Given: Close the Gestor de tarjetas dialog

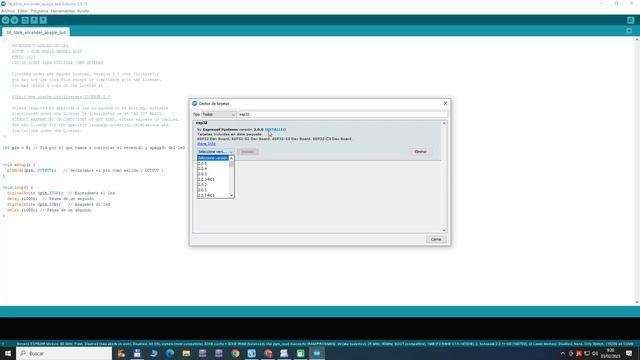Looking at the screenshot, I should coord(445,103).
